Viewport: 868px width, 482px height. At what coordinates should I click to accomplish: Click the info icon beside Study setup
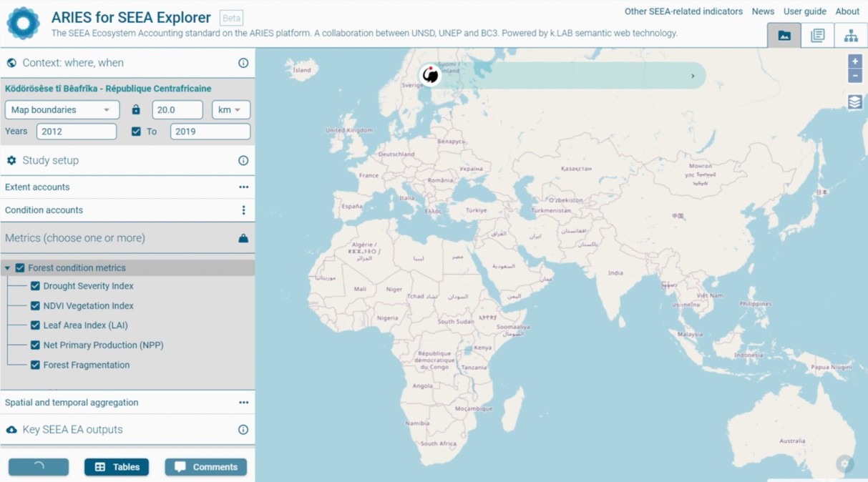[x=243, y=161]
